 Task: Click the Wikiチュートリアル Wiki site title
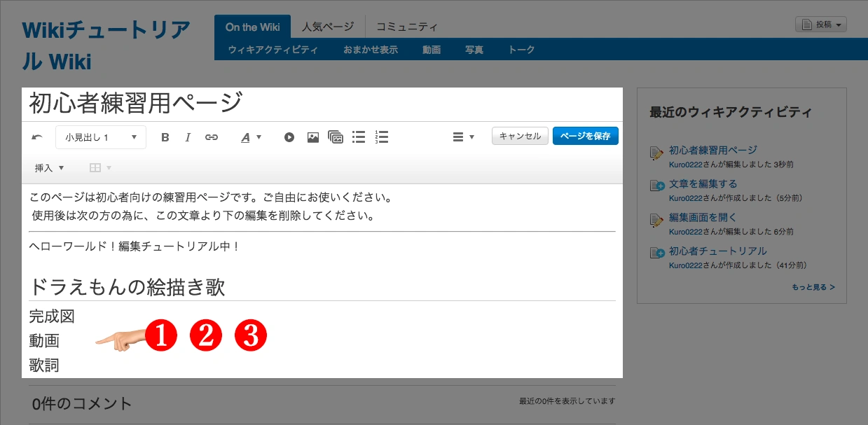click(x=106, y=46)
